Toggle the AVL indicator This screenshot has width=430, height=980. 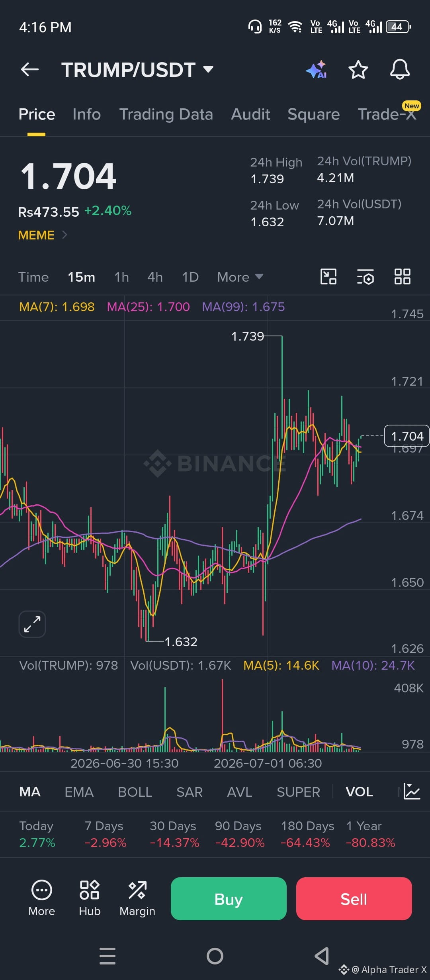pos(240,792)
